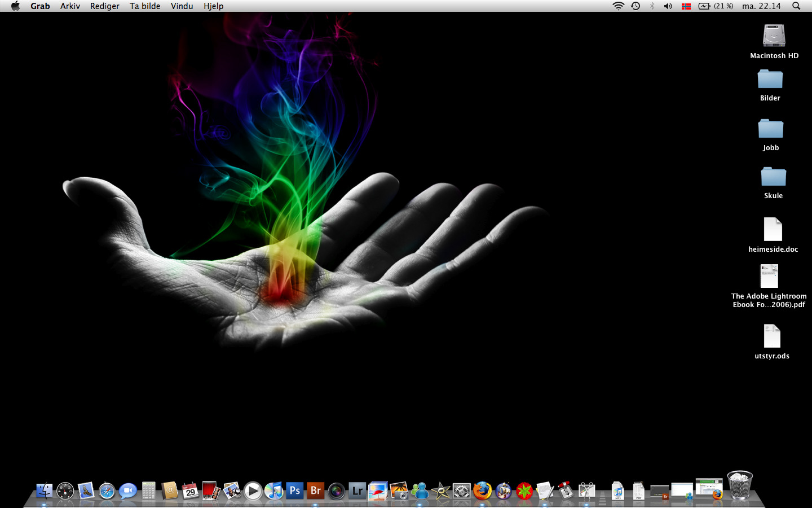Open the Apple menu
812x508 pixels.
click(15, 6)
